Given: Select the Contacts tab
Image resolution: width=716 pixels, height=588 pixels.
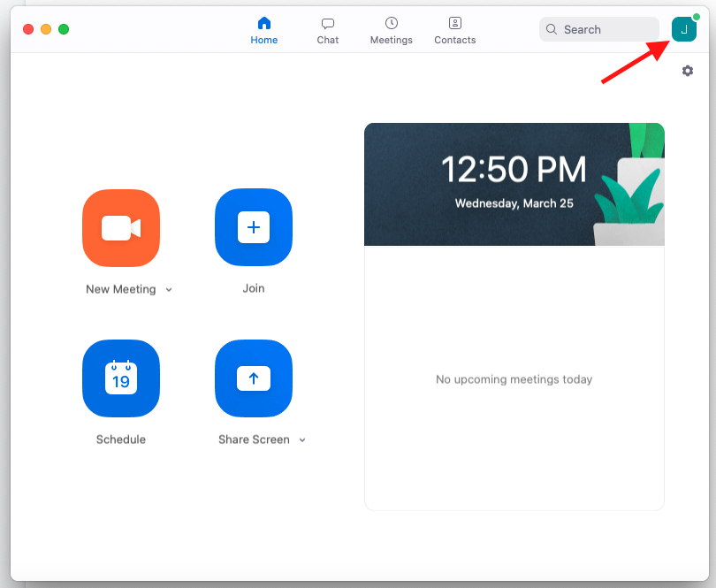Looking at the screenshot, I should point(455,30).
